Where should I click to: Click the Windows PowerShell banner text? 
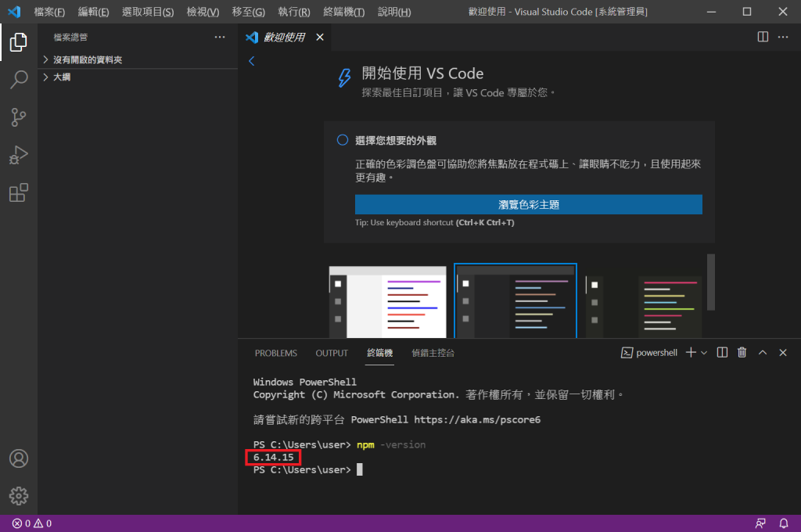304,382
